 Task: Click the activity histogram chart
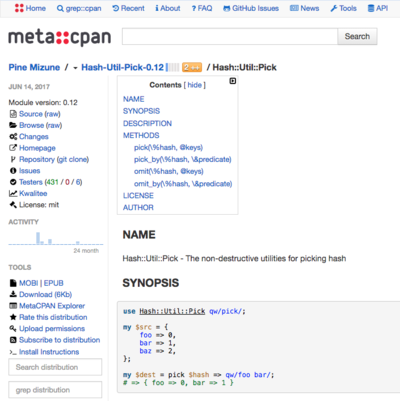(x=56, y=239)
